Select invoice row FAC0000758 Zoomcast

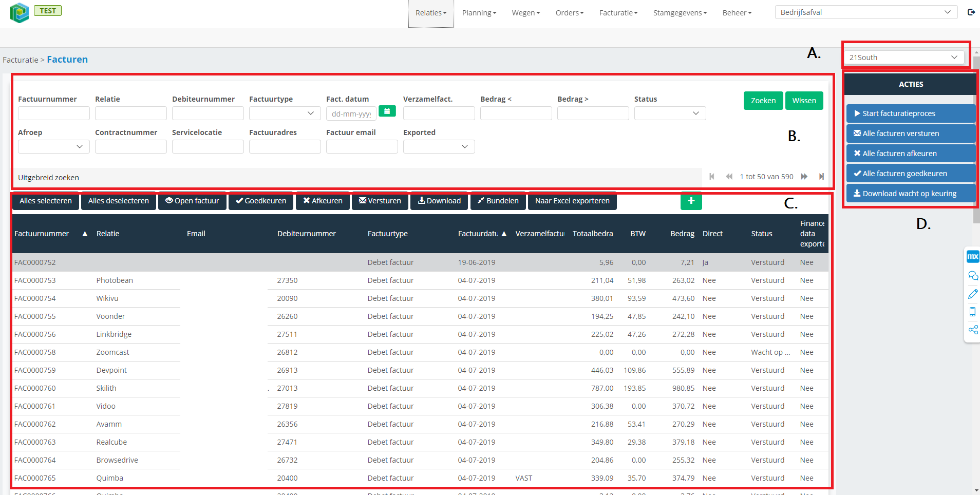click(x=420, y=352)
